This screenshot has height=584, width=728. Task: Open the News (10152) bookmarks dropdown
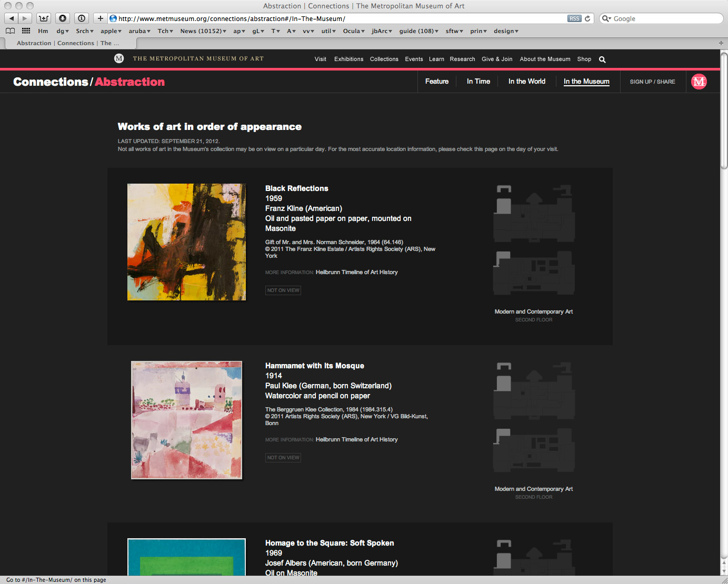(203, 31)
